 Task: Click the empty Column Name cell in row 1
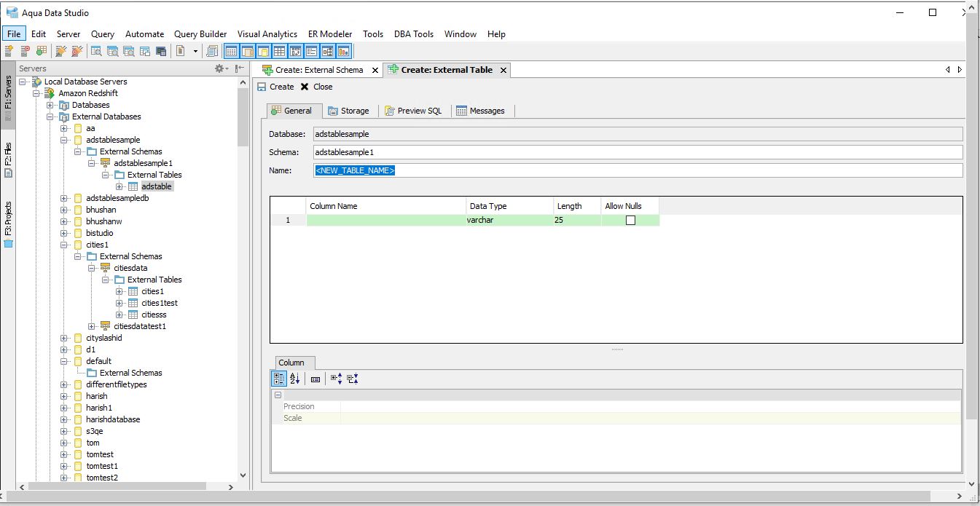(x=386, y=220)
